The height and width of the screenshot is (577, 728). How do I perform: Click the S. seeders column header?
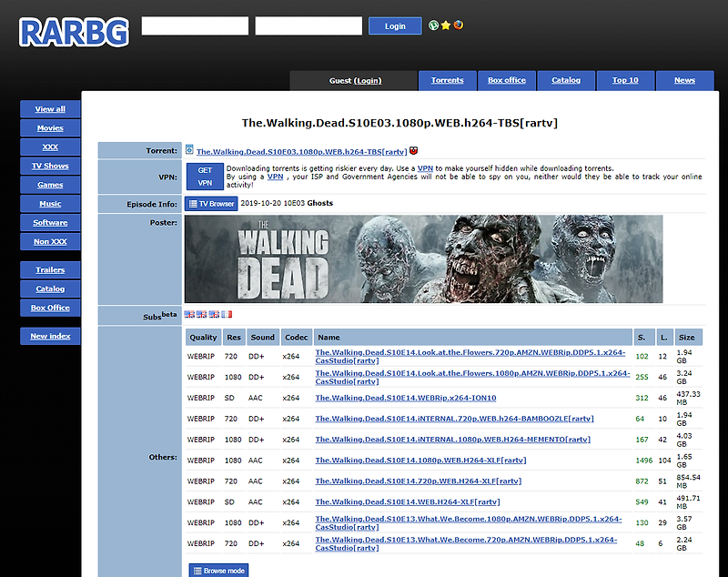644,338
